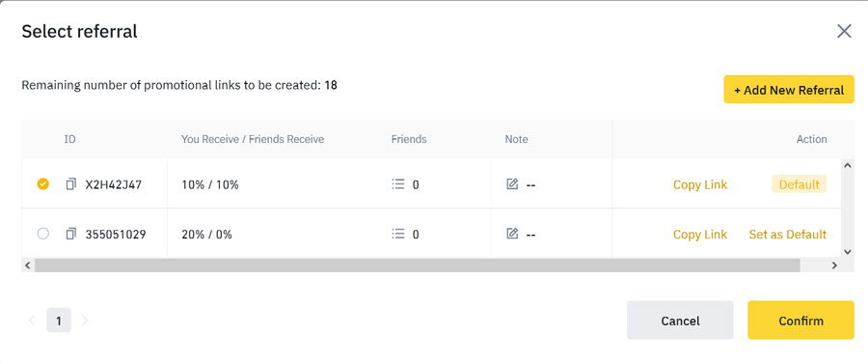Select the 355051029 referral radio button
868x364 pixels.
pyautogui.click(x=42, y=235)
